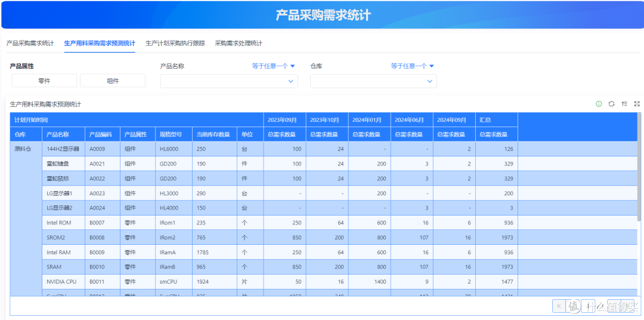Screen dimensions: 644x320
Task: Open the 等于任意一个 operator dropdown for 产品名称
Action: (274, 66)
